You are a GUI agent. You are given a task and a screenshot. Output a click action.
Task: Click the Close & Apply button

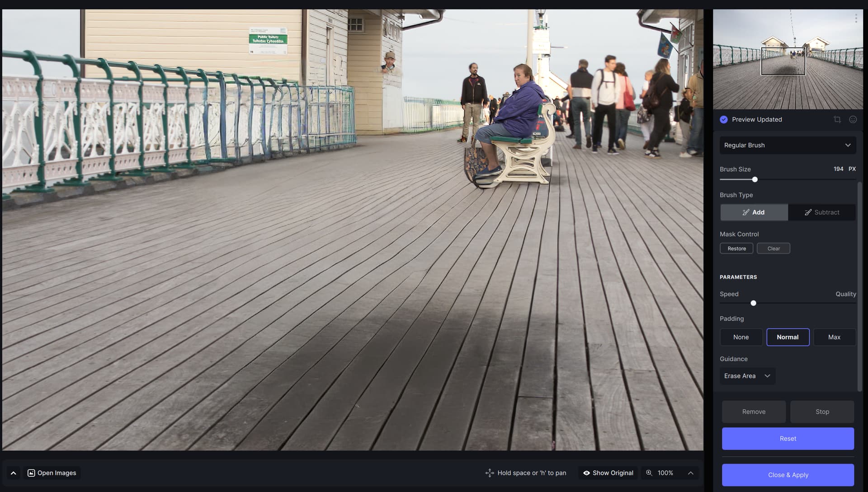[x=788, y=475]
